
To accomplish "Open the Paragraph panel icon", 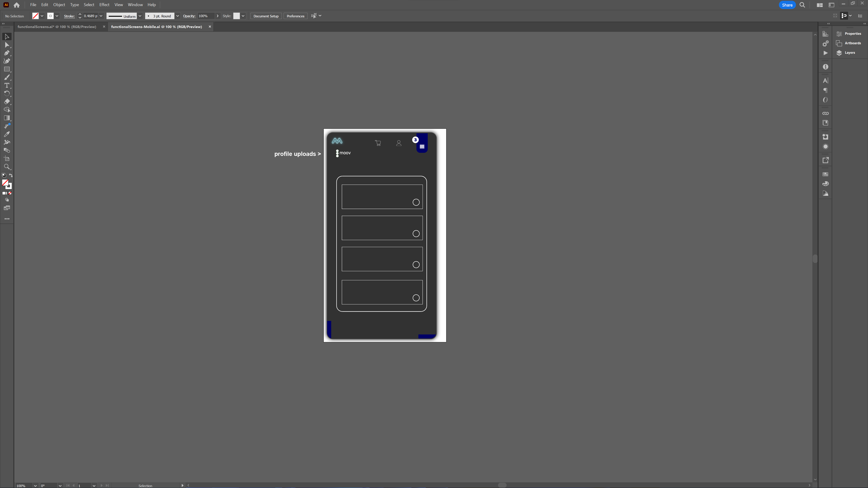I will point(825,90).
